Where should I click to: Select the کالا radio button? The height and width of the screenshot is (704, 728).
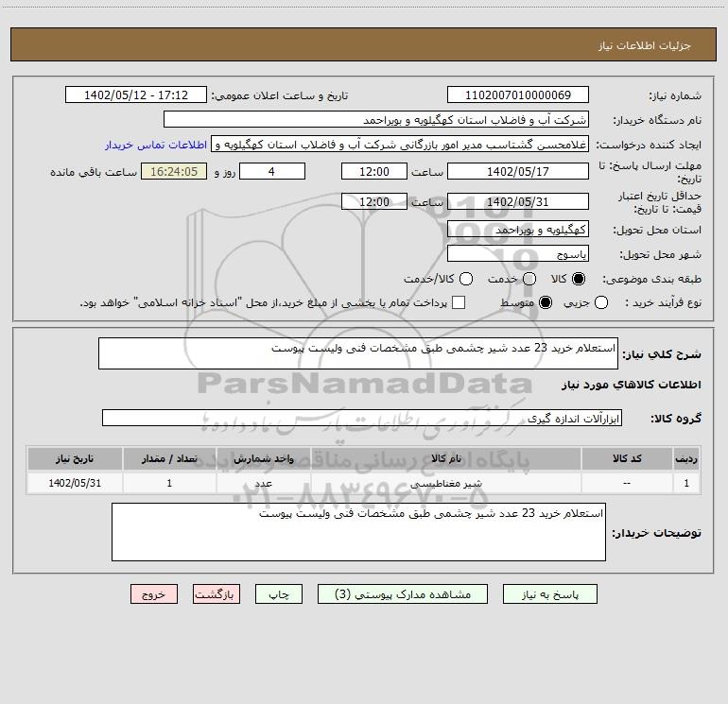click(579, 279)
